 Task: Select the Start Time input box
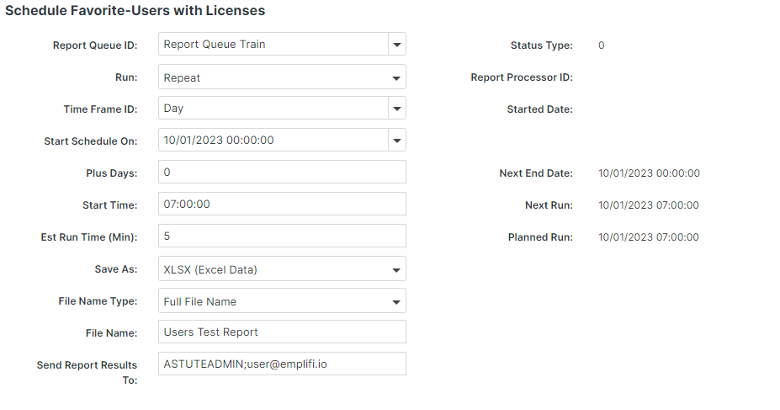(x=282, y=205)
